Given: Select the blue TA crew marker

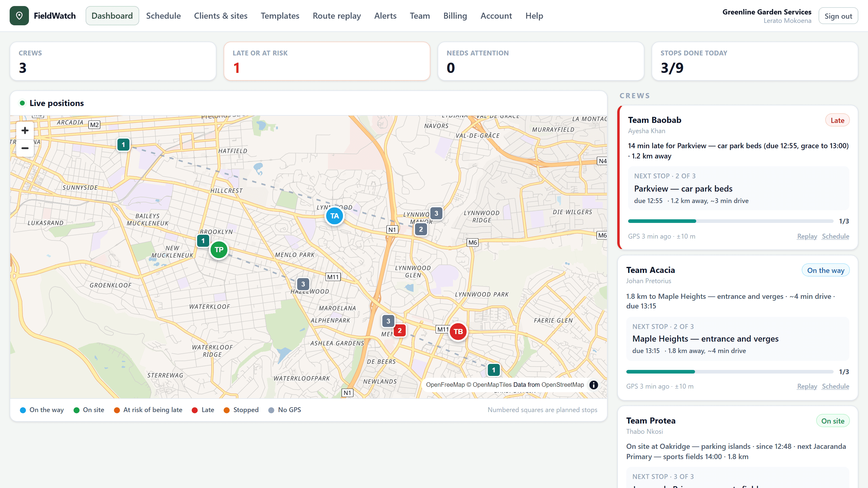Looking at the screenshot, I should [334, 216].
